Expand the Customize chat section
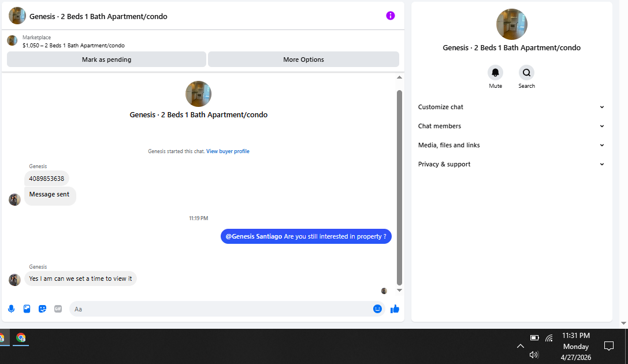Screen dimensions: 628x364 511,107
